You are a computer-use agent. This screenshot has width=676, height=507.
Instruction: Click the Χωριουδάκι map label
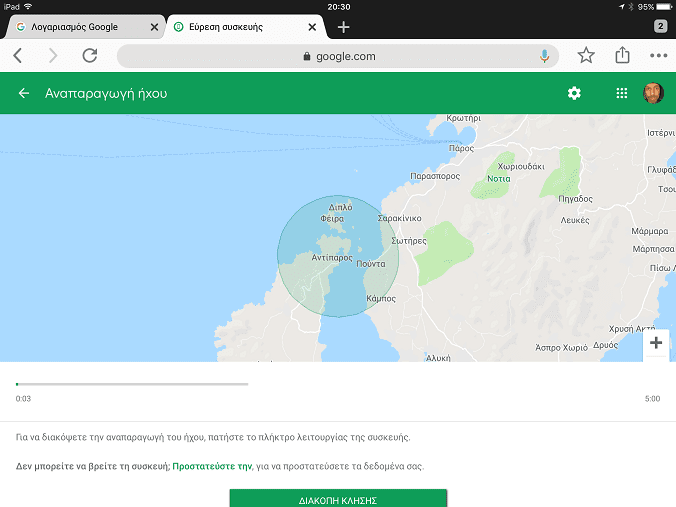(x=521, y=166)
